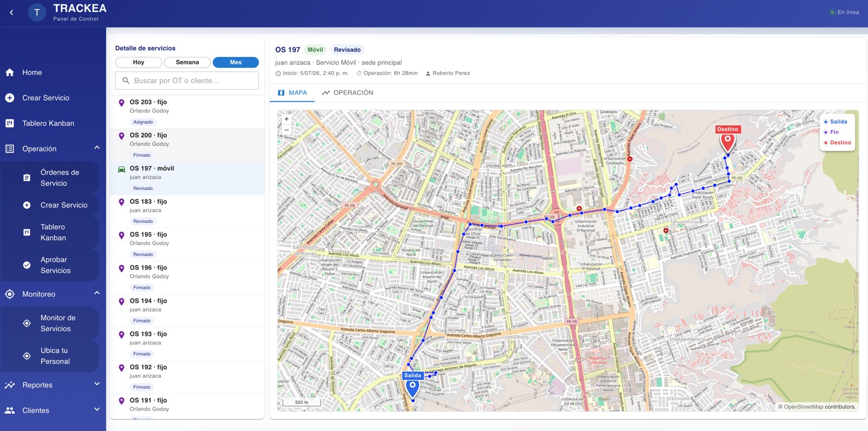Switch to the MAPA tab
The width and height of the screenshot is (868, 431).
(x=292, y=93)
